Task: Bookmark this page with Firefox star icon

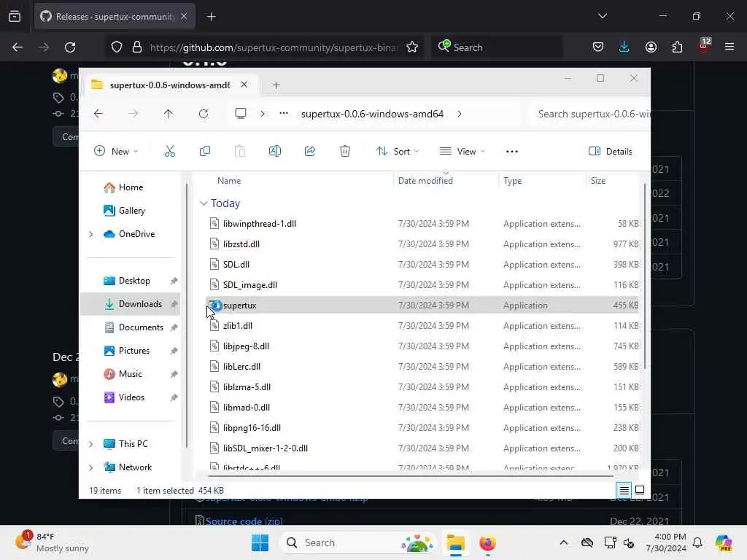Action: [412, 47]
